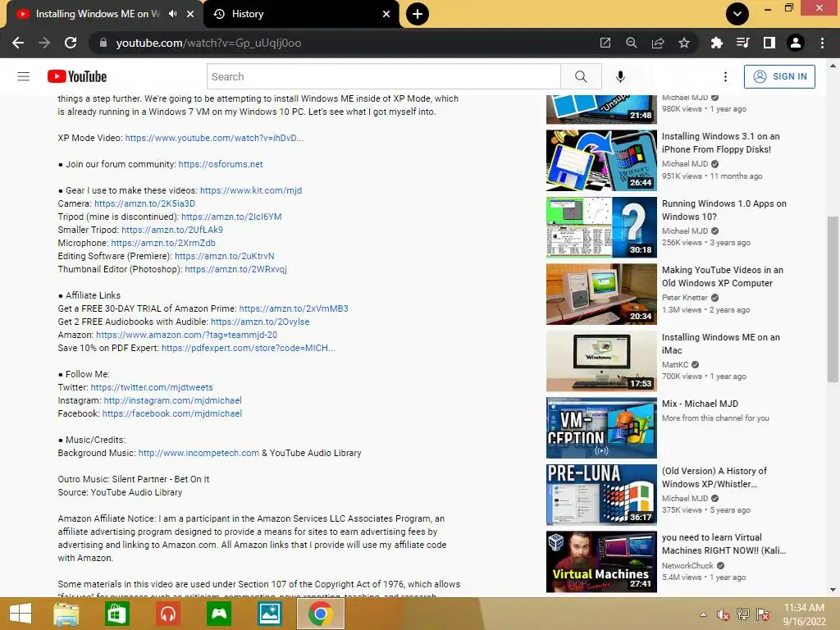Click the address bar URL
This screenshot has width=840, height=630.
208,43
